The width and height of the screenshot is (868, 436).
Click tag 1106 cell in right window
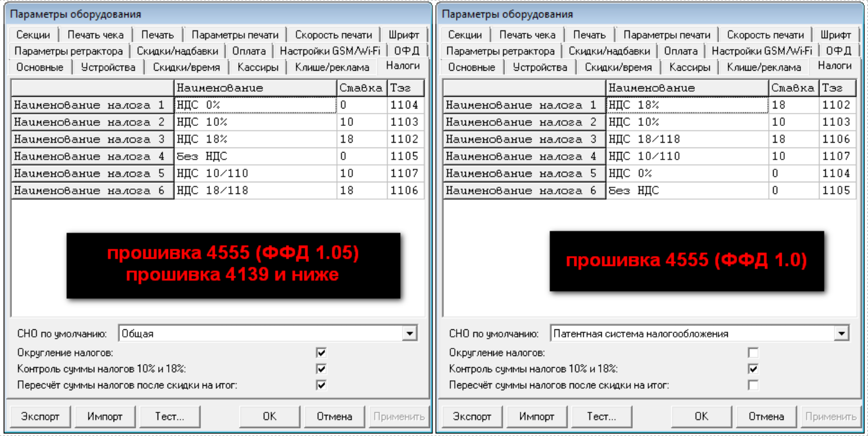point(838,140)
